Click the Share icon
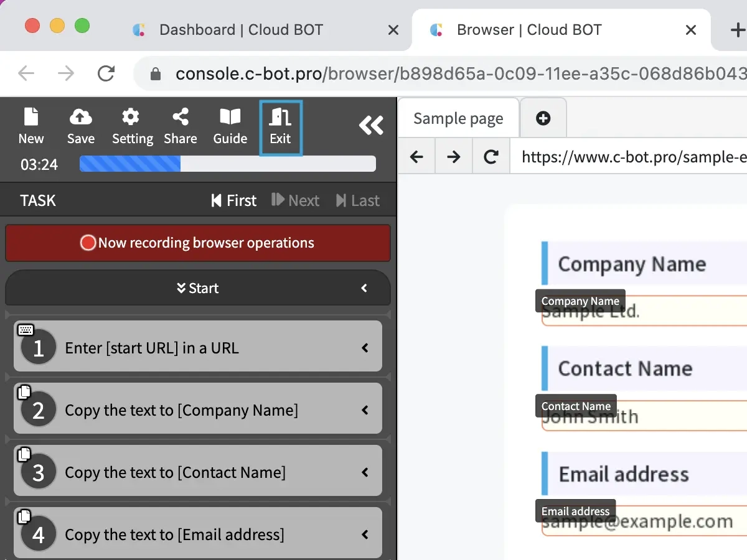Image resolution: width=747 pixels, height=560 pixels. [x=181, y=126]
